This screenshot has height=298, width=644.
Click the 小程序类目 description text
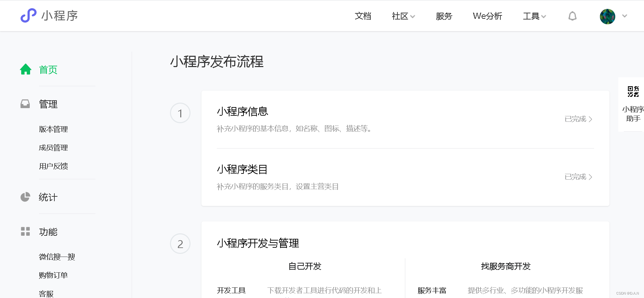278,186
